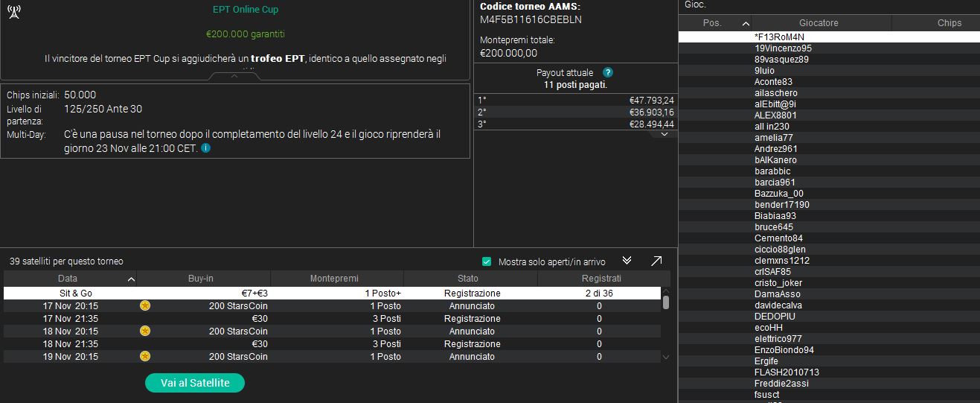This screenshot has height=403, width=980.
Task: Click the StarsCoin icon for 17 Nov 20:15
Action: coord(145,306)
